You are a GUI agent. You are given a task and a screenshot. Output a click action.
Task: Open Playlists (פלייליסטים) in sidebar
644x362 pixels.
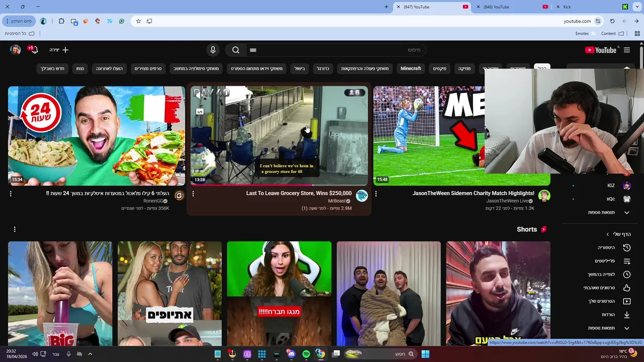pos(612,261)
